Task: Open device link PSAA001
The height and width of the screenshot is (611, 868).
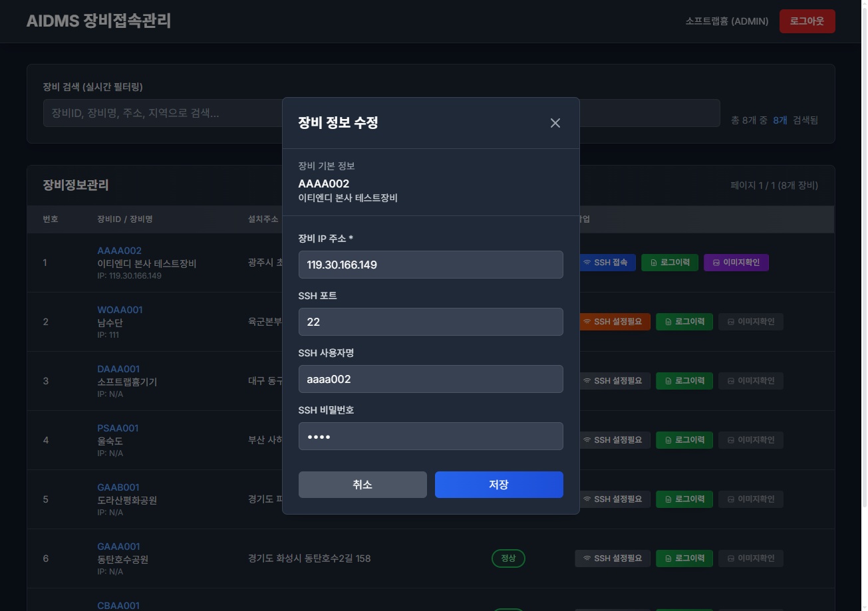Action: click(118, 428)
